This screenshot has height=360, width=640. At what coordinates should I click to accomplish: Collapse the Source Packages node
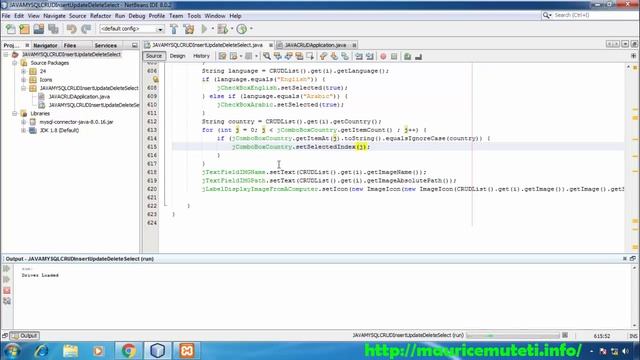coord(15,63)
